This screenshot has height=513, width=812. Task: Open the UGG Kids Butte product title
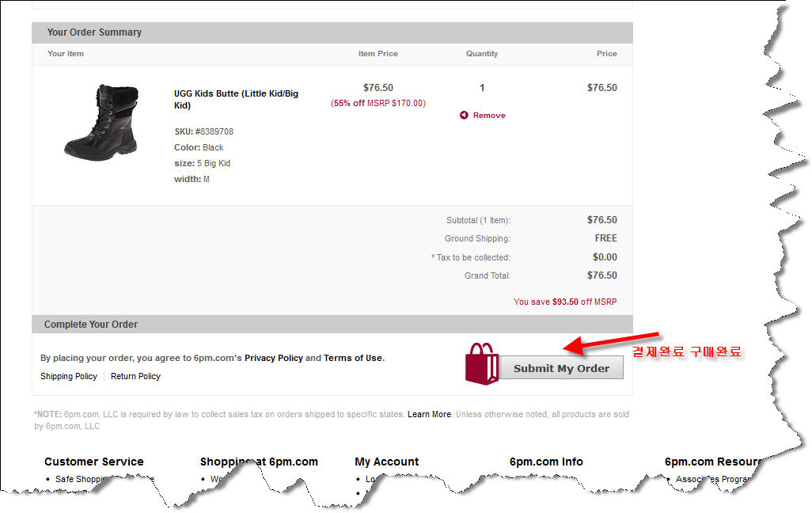(x=236, y=100)
